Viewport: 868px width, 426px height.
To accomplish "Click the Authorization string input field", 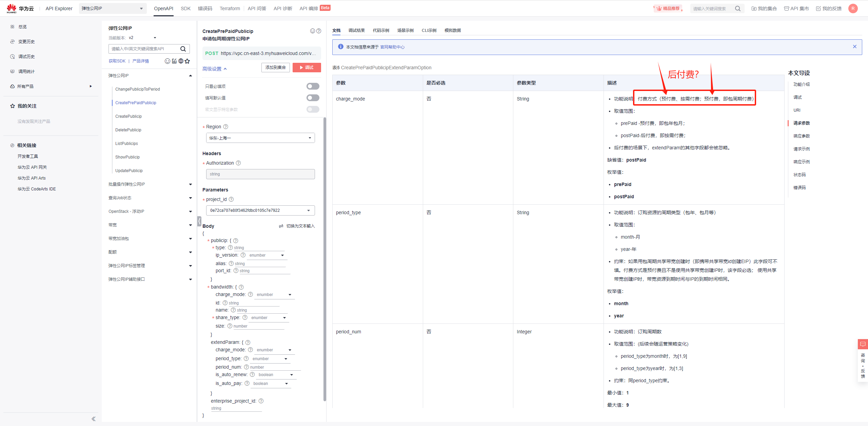I will click(260, 174).
